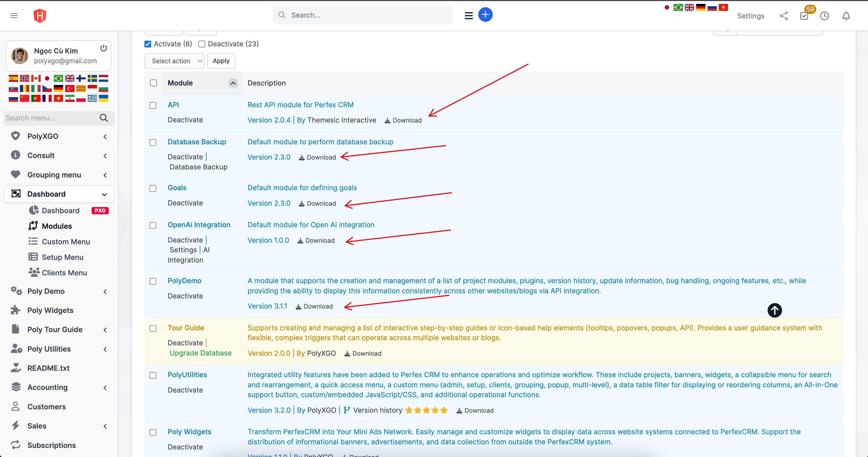The height and width of the screenshot is (457, 868).
Task: Click the power logout icon beside username
Action: pos(104,48)
